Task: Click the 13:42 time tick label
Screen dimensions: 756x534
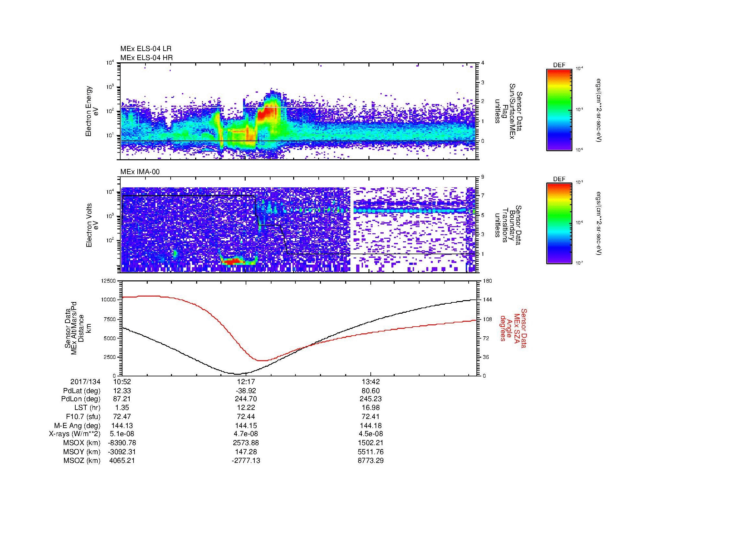Action: [x=371, y=382]
